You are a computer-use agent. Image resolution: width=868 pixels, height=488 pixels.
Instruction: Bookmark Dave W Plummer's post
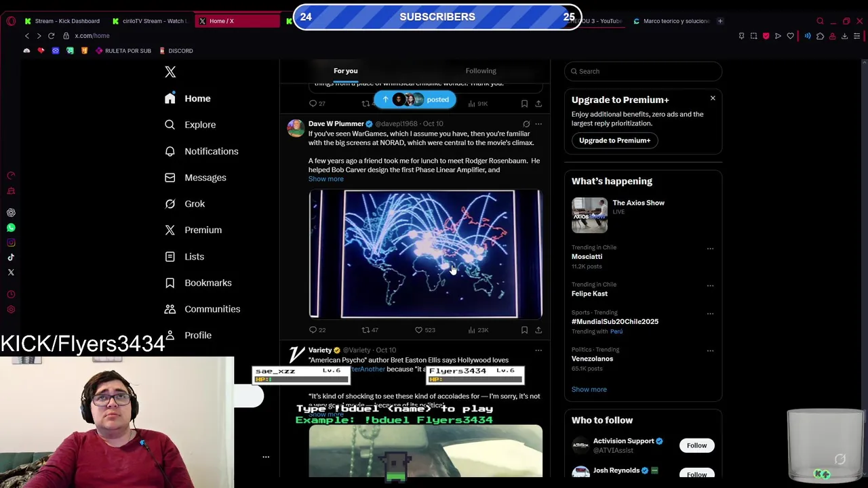[x=524, y=330]
